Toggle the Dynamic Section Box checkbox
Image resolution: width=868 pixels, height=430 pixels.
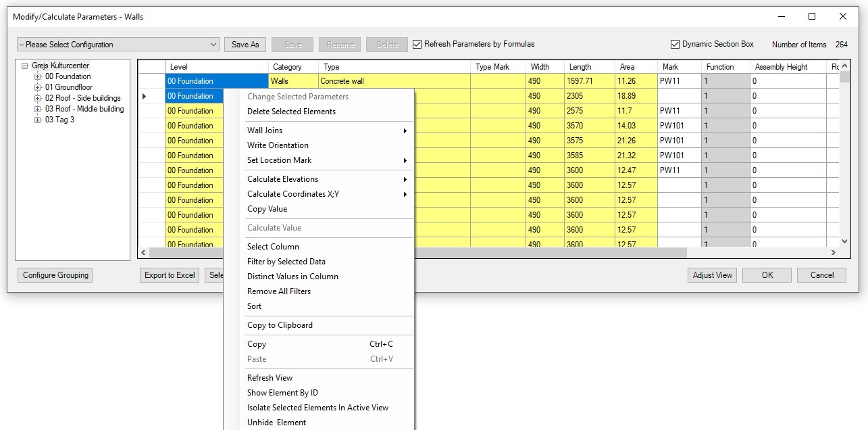click(x=675, y=44)
